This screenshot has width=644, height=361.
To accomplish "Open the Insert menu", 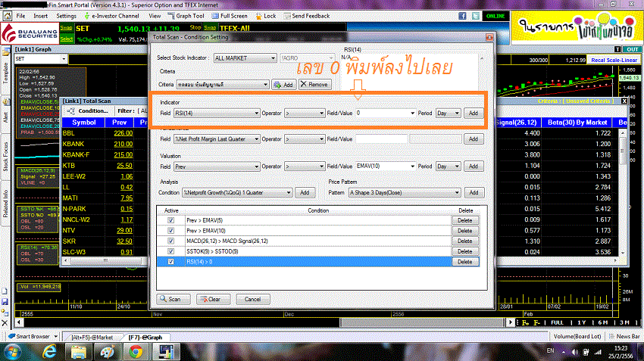I will 40,16.
